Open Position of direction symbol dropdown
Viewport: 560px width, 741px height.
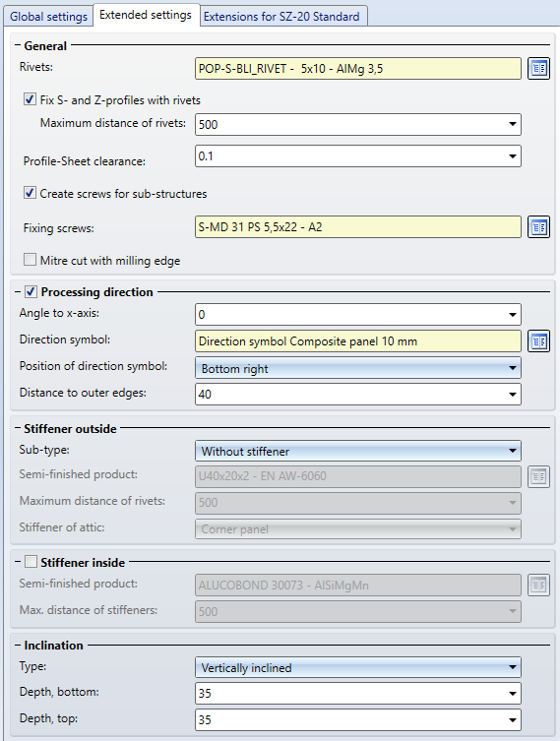[357, 368]
